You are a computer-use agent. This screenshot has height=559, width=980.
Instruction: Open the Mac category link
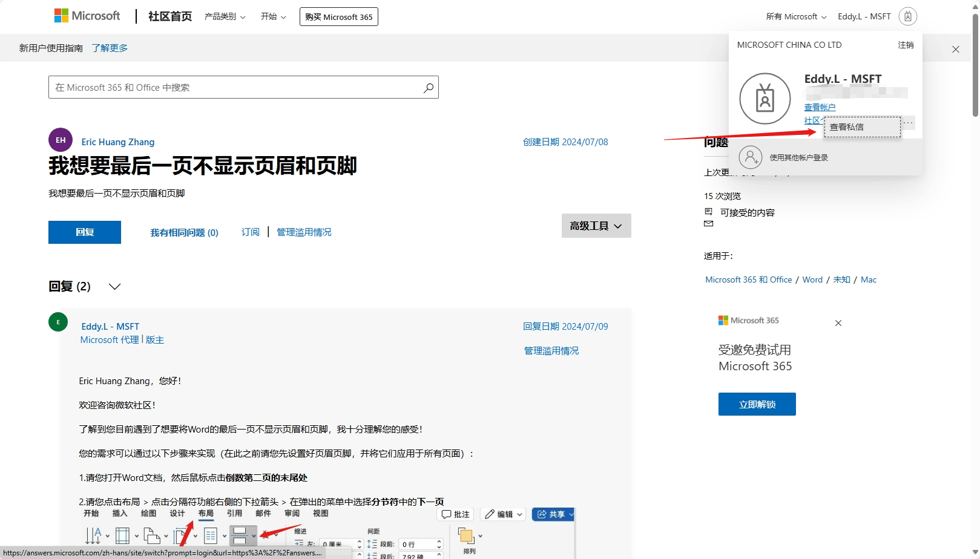pyautogui.click(x=869, y=279)
